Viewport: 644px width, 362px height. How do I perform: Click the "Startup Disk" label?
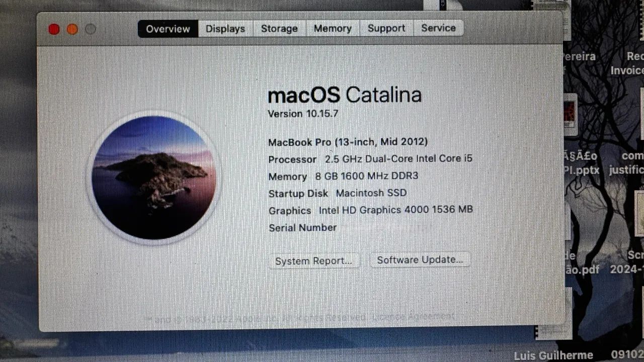click(298, 194)
